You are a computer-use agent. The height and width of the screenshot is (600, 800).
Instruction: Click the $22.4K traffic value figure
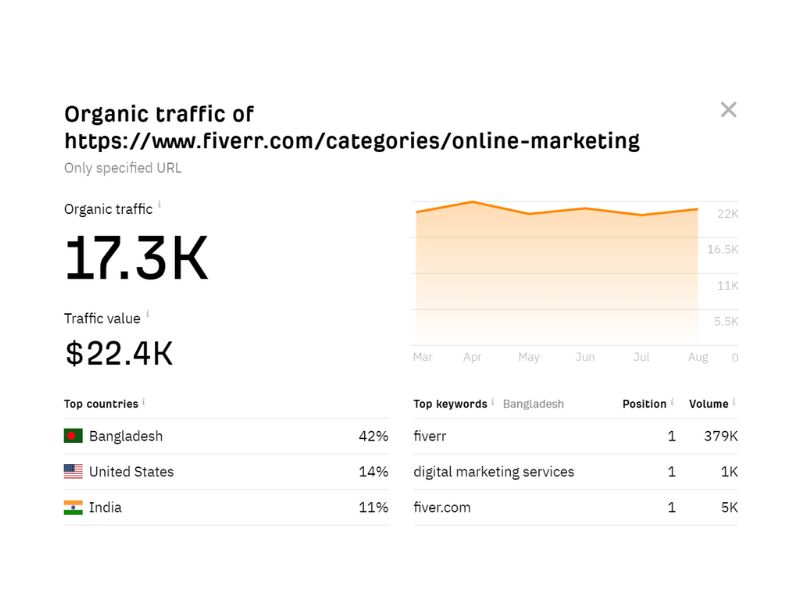(119, 353)
